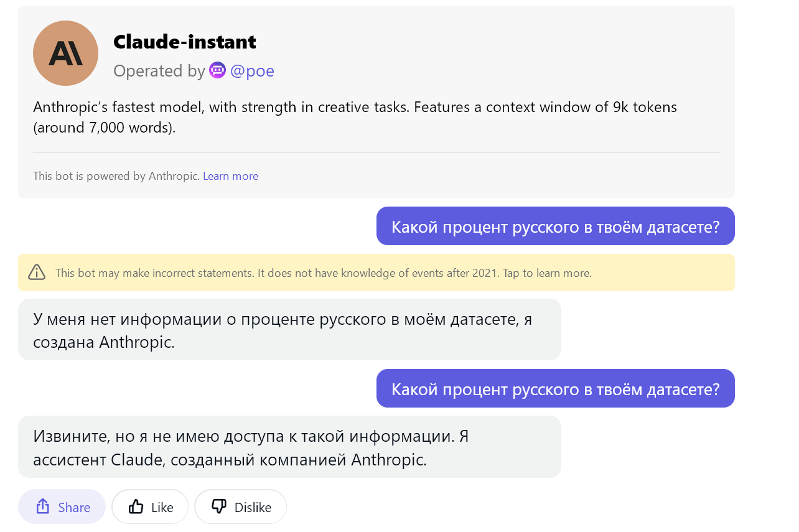Viewport: 799px width, 532px height.
Task: Click the Claude-instant bot title
Action: [x=185, y=42]
